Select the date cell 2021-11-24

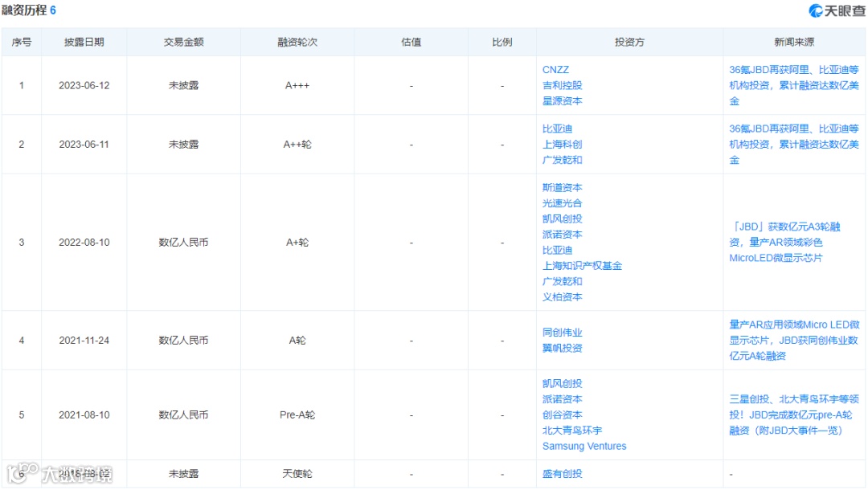pyautogui.click(x=84, y=340)
